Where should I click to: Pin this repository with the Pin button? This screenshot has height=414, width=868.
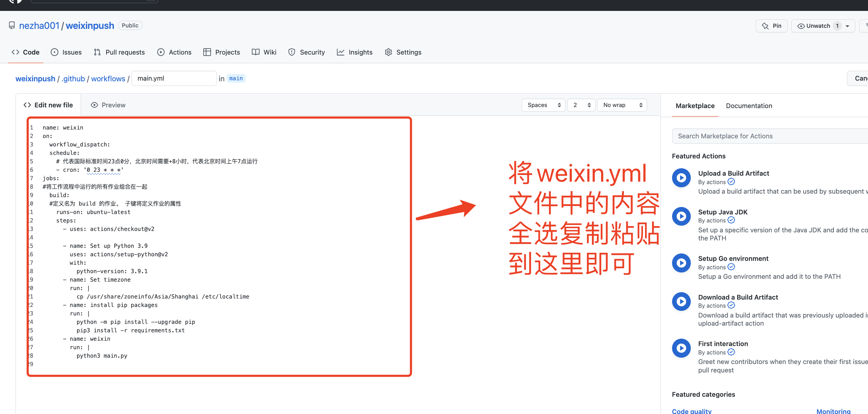point(772,26)
